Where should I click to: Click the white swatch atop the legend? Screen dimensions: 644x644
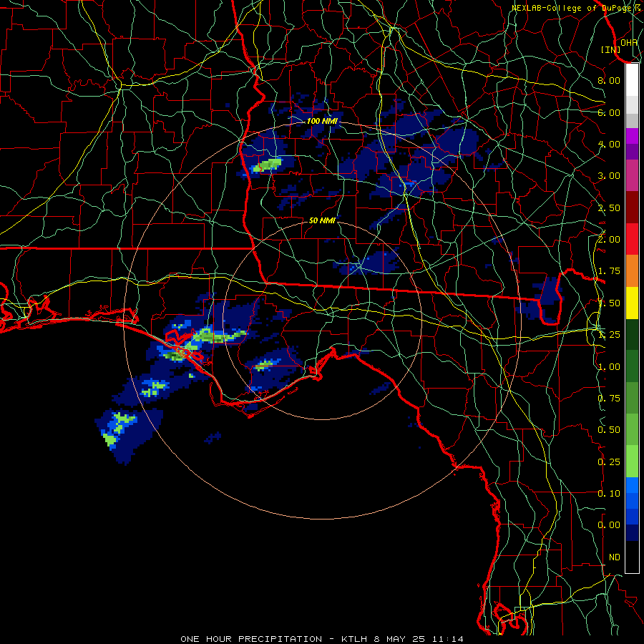pos(632,79)
